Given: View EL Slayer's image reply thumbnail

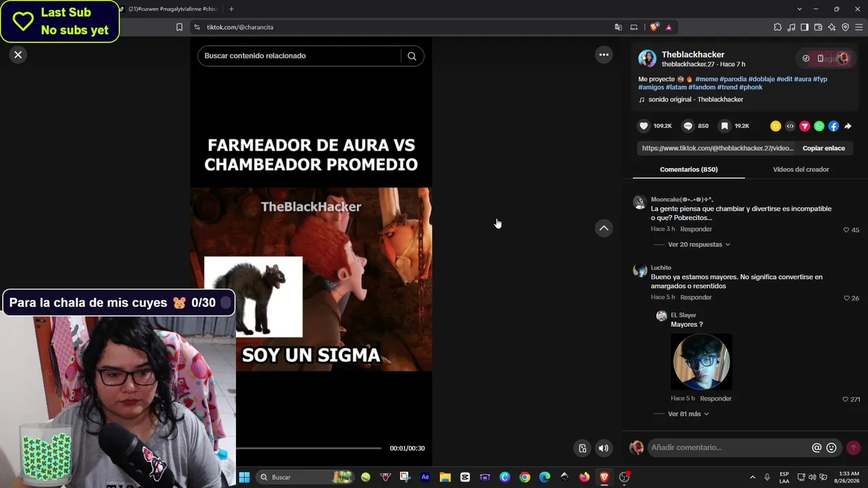Looking at the screenshot, I should coord(701,362).
